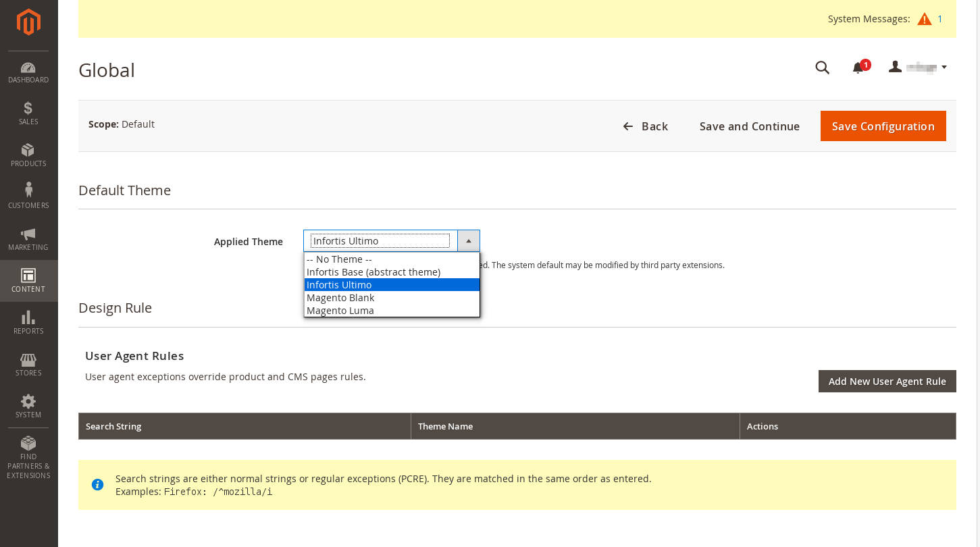Click the info icon in the notice
980x547 pixels.
98,485
